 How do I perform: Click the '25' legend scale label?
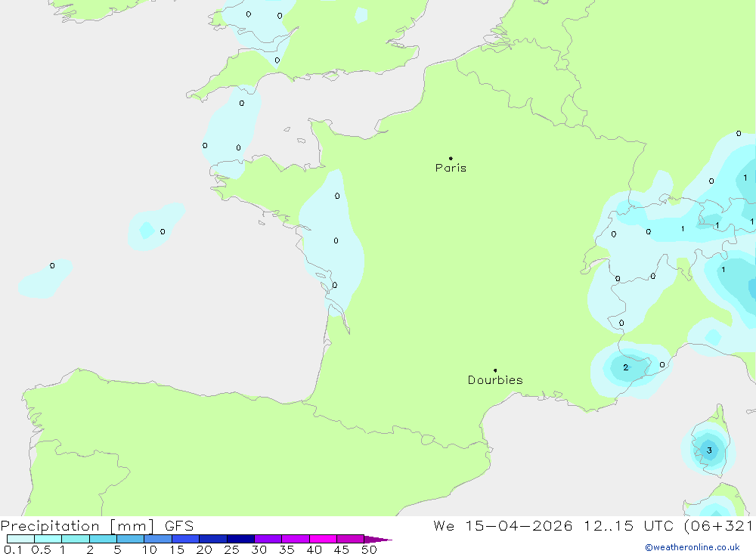231,549
